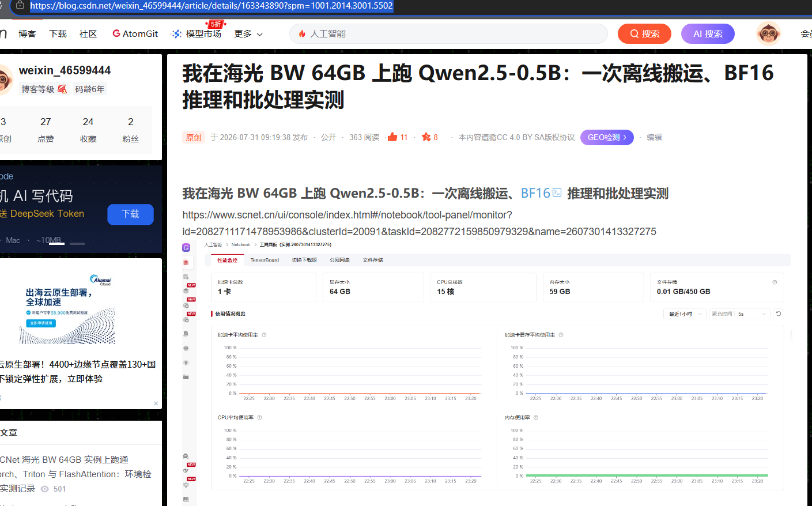Click the flame icon in the search box
Viewport: 812px width, 506px height.
pyautogui.click(x=302, y=34)
